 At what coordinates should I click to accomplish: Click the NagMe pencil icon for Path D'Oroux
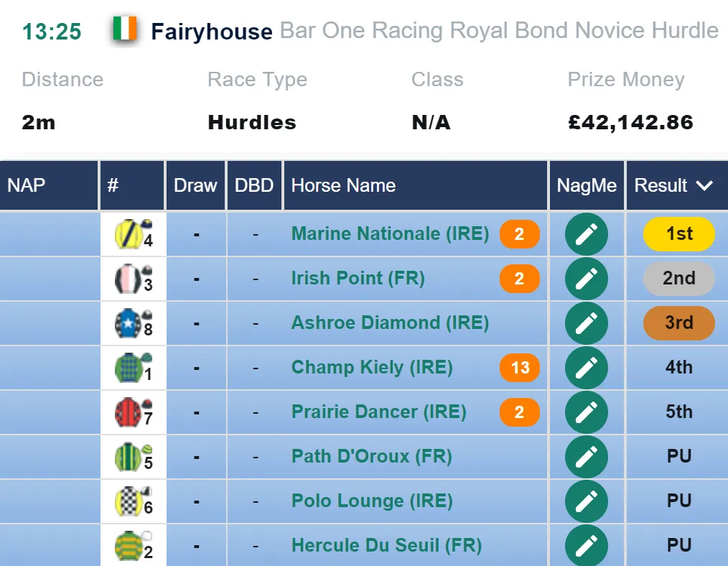[587, 457]
